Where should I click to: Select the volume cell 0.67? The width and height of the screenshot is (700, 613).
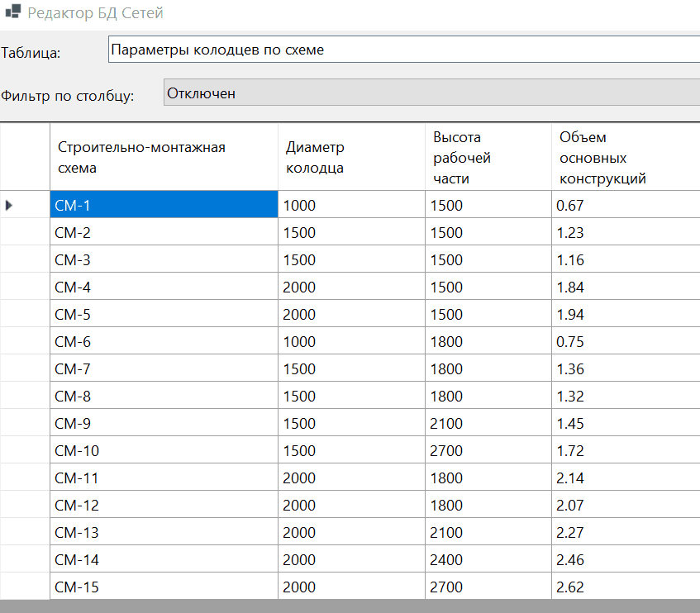coord(625,205)
